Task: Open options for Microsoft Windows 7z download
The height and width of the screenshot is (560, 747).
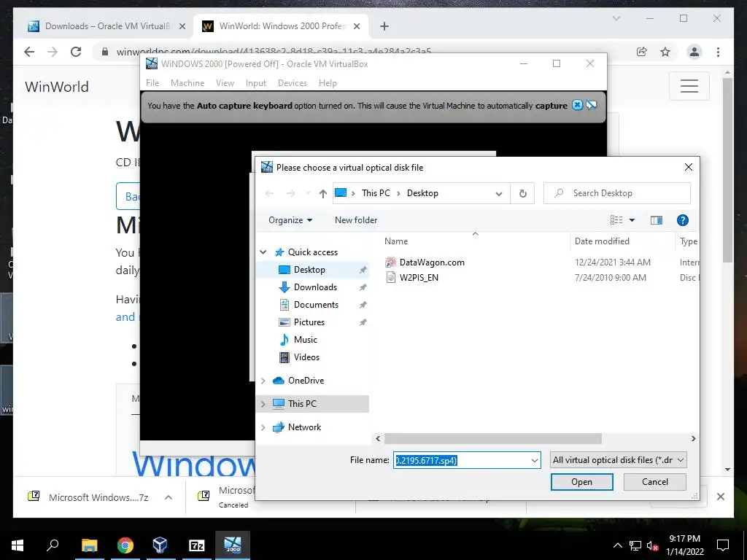Action: pyautogui.click(x=169, y=497)
